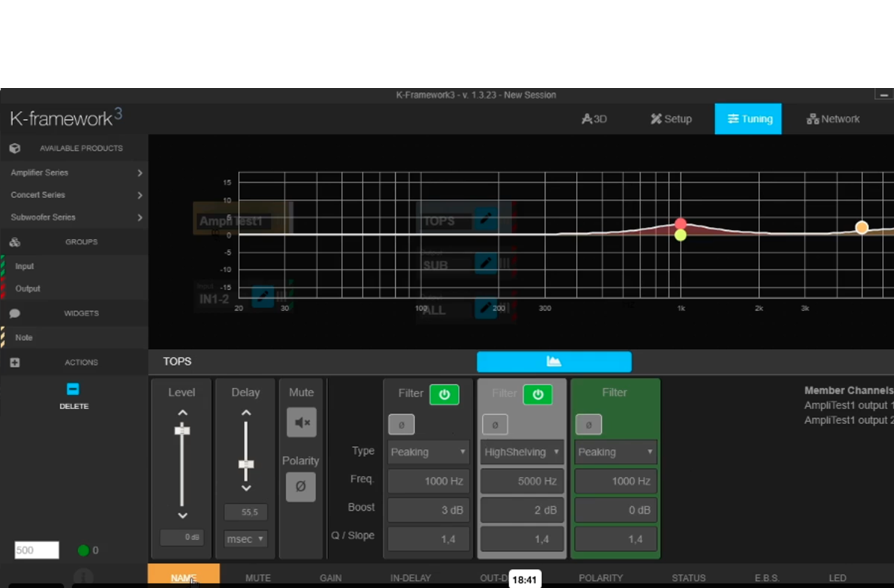Click the first filter's phase icon
The image size is (894, 588).
tap(401, 425)
